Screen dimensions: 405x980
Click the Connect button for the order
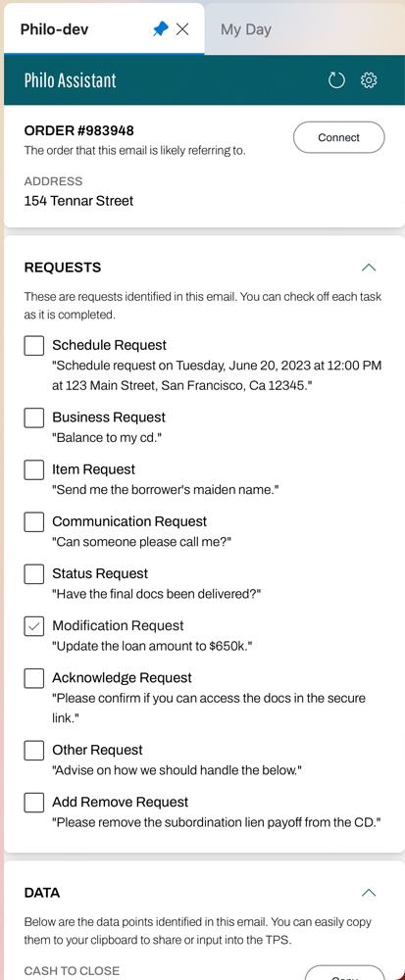point(338,137)
